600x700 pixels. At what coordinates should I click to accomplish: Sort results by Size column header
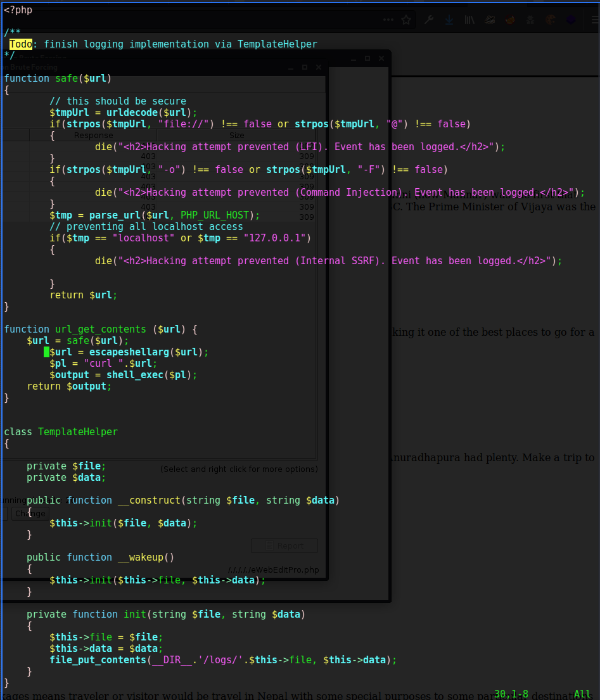click(236, 135)
